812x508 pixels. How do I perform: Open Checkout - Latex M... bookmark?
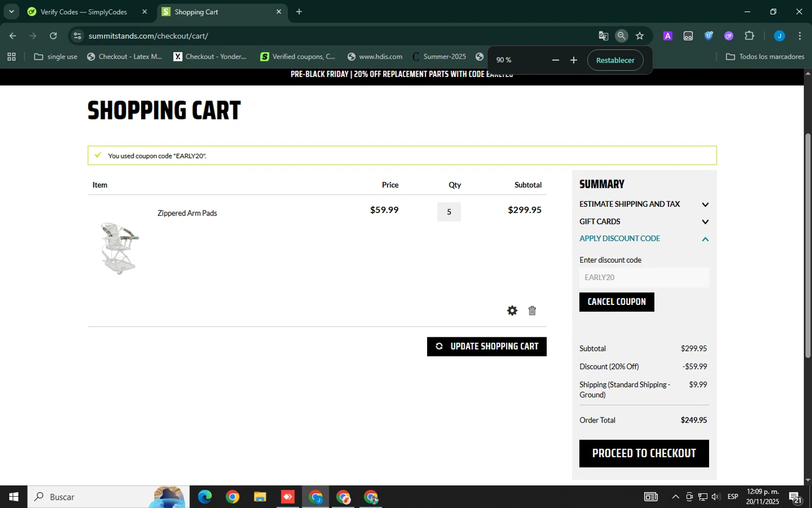pyautogui.click(x=125, y=56)
